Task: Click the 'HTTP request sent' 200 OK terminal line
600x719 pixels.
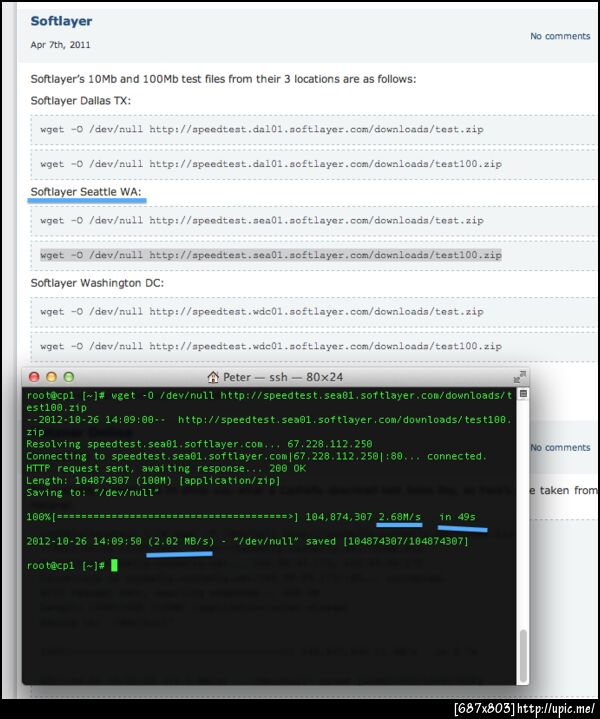Action: [x=166, y=468]
